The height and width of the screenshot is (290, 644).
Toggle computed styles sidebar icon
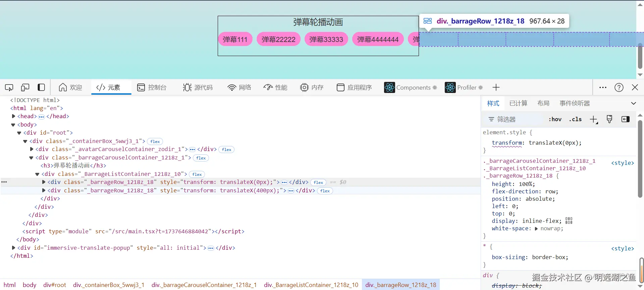pyautogui.click(x=626, y=119)
